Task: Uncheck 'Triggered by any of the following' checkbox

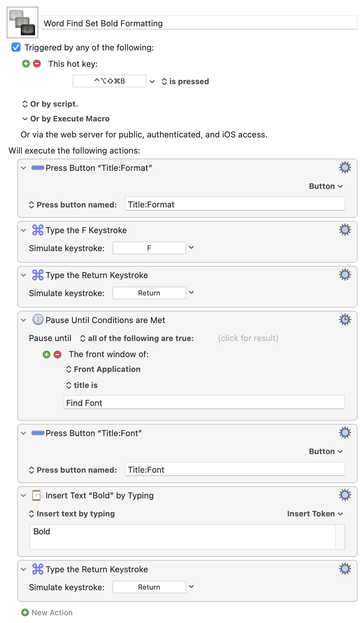Action: 16,47
